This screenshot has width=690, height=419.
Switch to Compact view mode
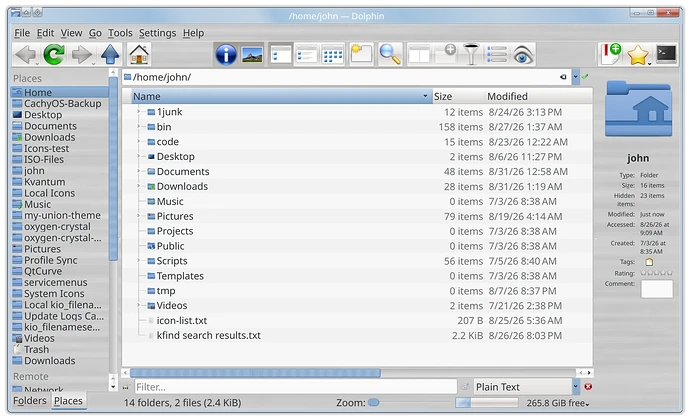[307, 55]
